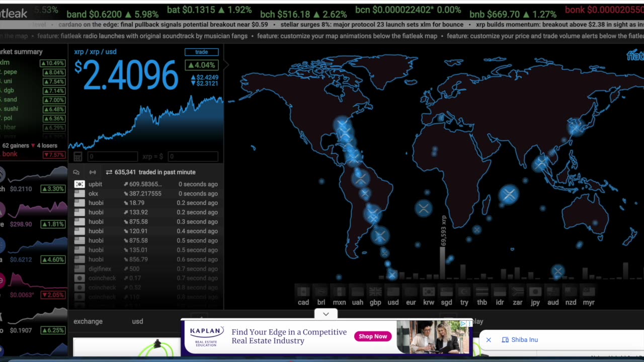Click the trade swap arrows icon
The image size is (644, 362).
coord(109,172)
